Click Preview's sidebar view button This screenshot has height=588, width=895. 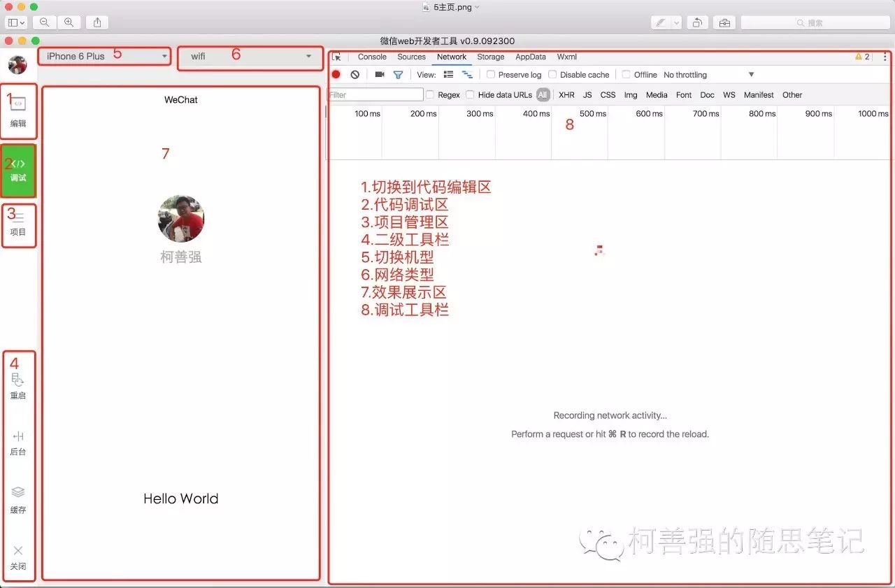[x=16, y=22]
